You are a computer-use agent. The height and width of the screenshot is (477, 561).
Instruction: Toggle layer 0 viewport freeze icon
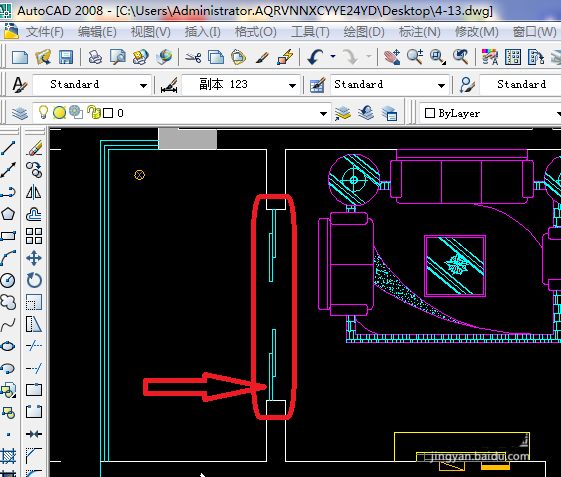(x=76, y=112)
